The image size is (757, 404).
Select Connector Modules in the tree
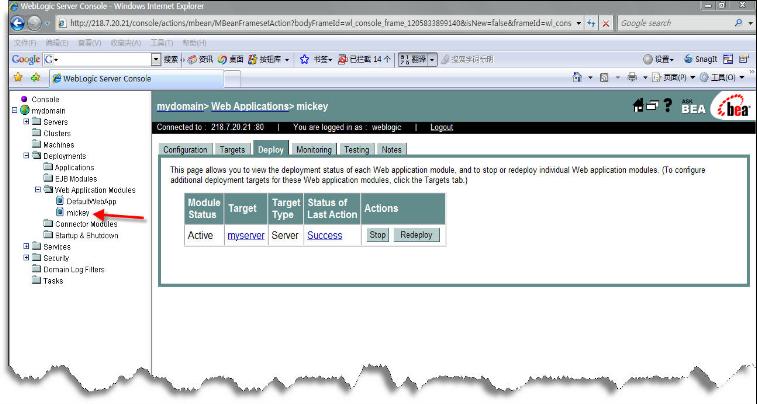point(86,223)
